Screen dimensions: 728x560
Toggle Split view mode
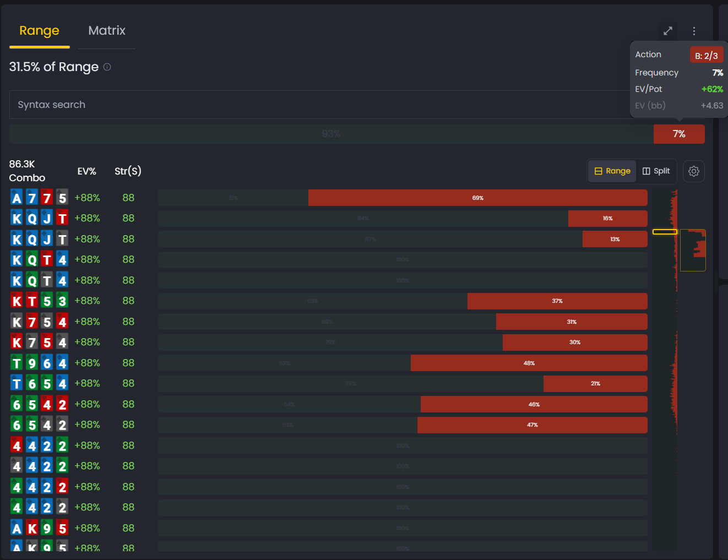[x=656, y=171]
